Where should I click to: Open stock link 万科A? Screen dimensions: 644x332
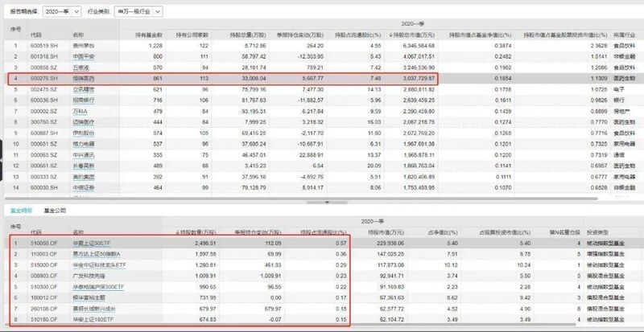(80, 111)
